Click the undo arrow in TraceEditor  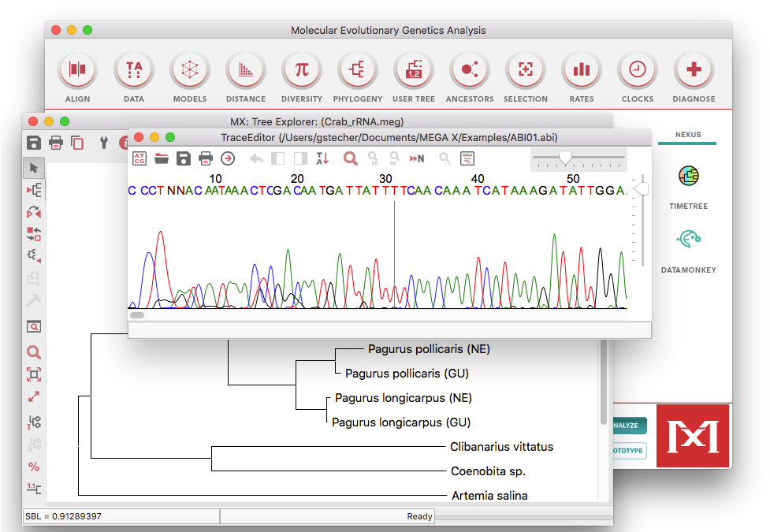pos(256,158)
